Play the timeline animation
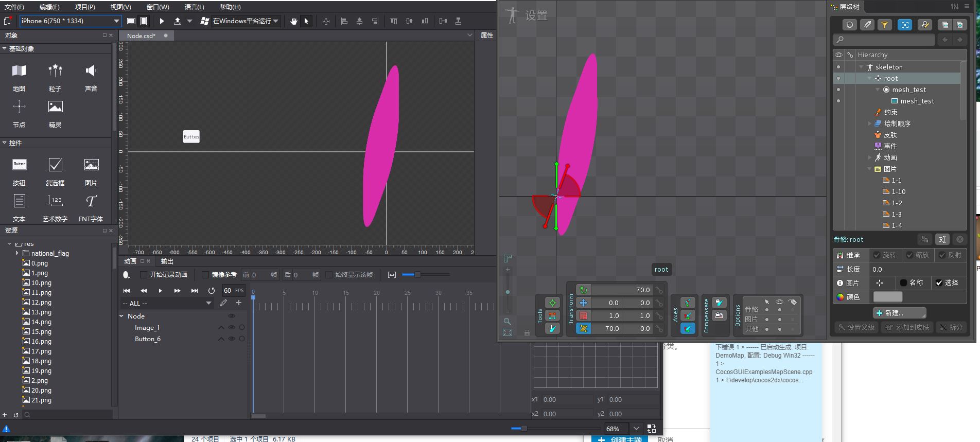Image resolution: width=980 pixels, height=442 pixels. [160, 291]
